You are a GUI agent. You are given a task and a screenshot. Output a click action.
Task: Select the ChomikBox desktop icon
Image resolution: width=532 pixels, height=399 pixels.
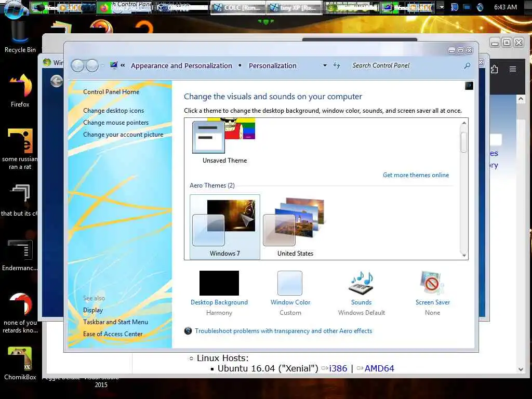pos(20,363)
